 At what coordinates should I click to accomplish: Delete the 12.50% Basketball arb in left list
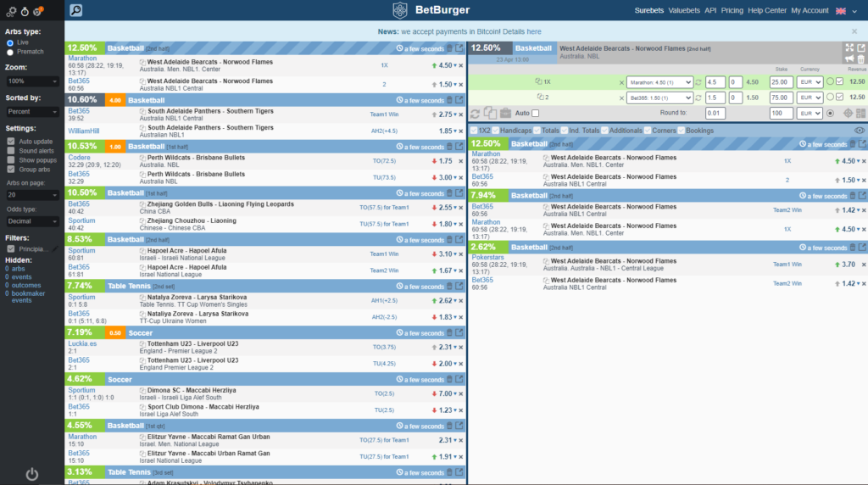[x=449, y=48]
